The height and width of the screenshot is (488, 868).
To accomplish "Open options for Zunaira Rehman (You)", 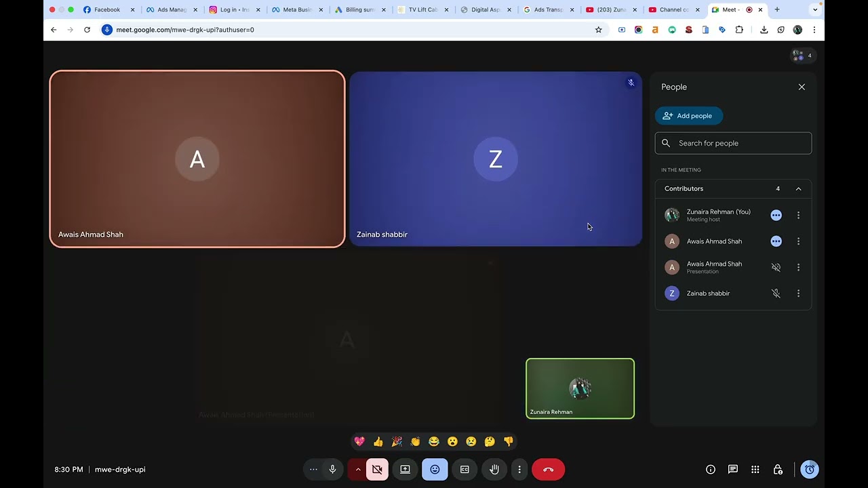I will pos(798,215).
